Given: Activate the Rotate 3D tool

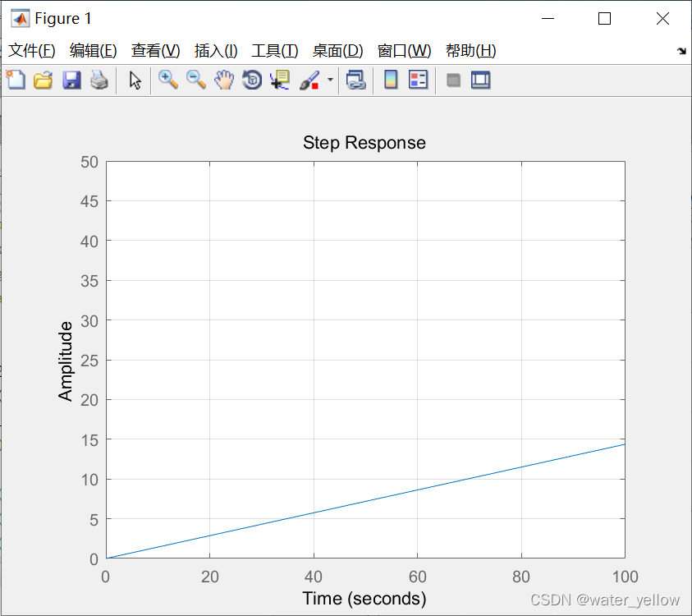Looking at the screenshot, I should pyautogui.click(x=252, y=80).
